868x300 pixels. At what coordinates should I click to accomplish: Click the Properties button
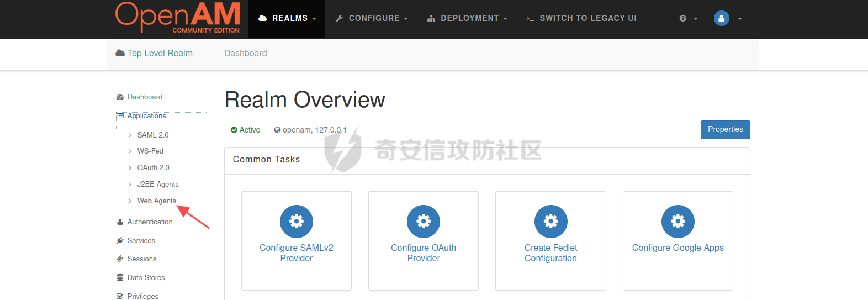(x=725, y=129)
